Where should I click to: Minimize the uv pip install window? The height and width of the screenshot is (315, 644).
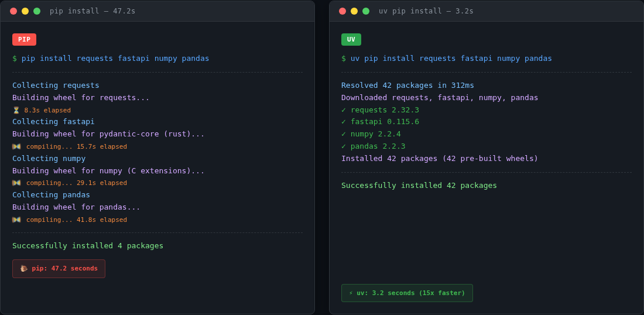point(354,11)
